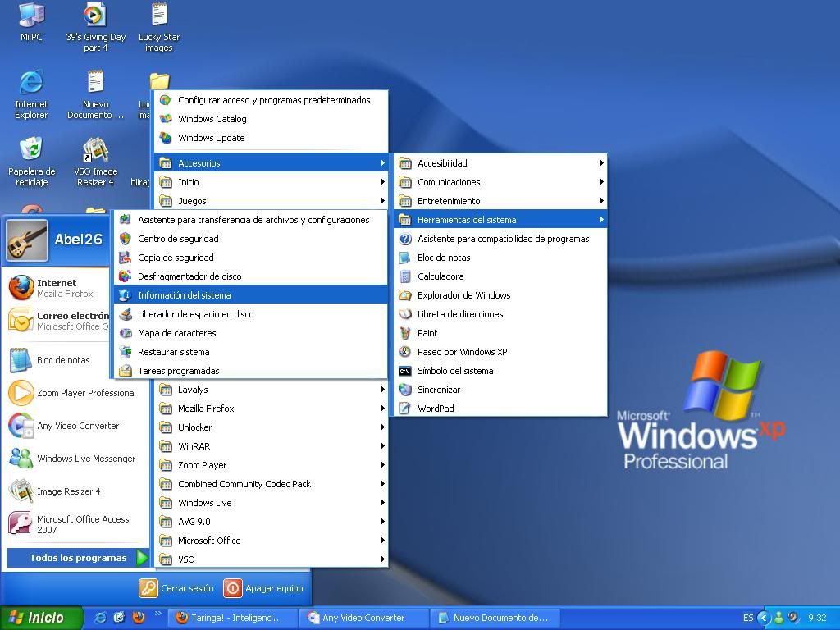
Task: Click the Calculadora icon
Action: pos(405,276)
